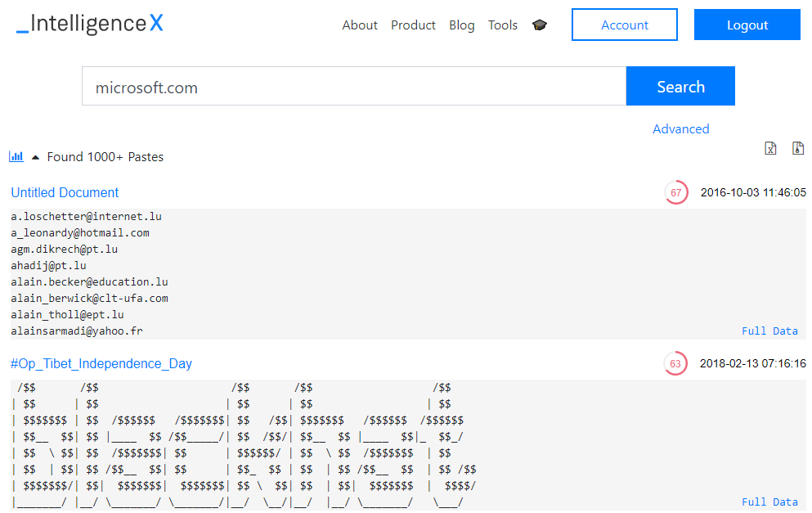Go to the Intelligence X home logo

pyautogui.click(x=90, y=24)
